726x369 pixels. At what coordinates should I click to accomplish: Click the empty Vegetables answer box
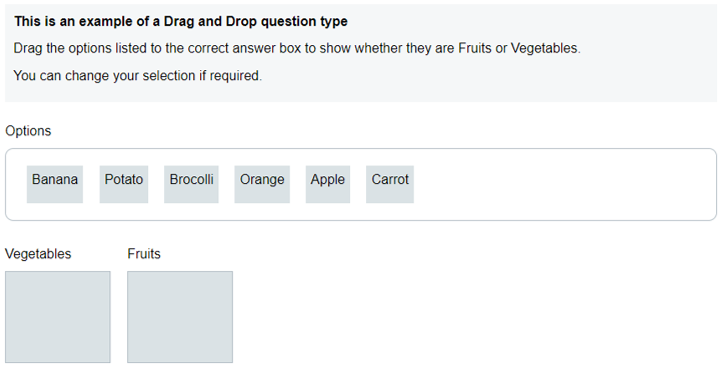(58, 317)
